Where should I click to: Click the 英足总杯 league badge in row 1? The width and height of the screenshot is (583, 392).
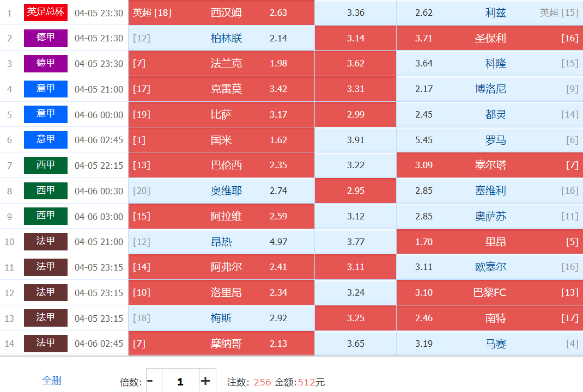click(46, 13)
